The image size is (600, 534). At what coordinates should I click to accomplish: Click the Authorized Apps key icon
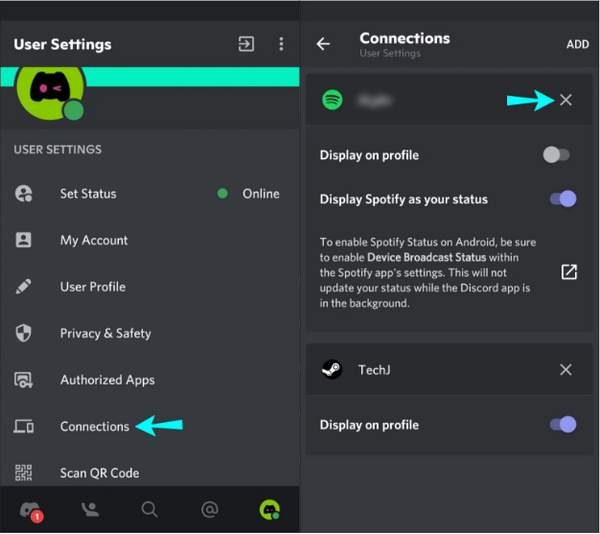point(23,380)
